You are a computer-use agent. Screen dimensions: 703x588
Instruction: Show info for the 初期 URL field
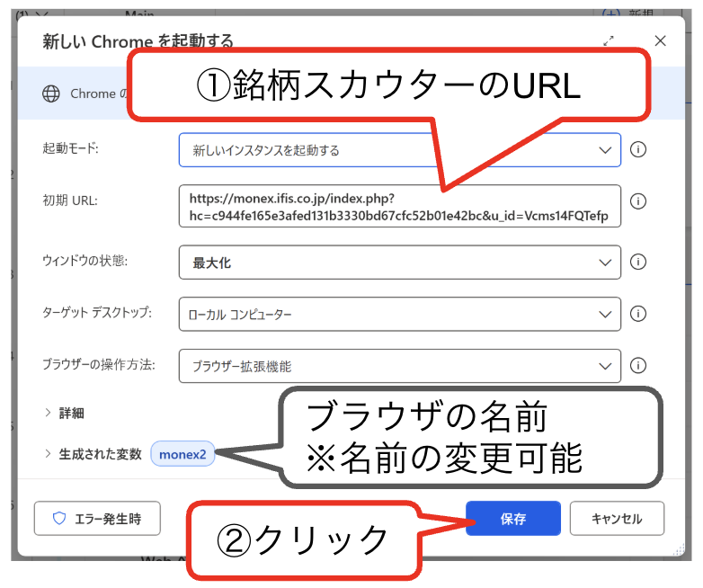(638, 201)
